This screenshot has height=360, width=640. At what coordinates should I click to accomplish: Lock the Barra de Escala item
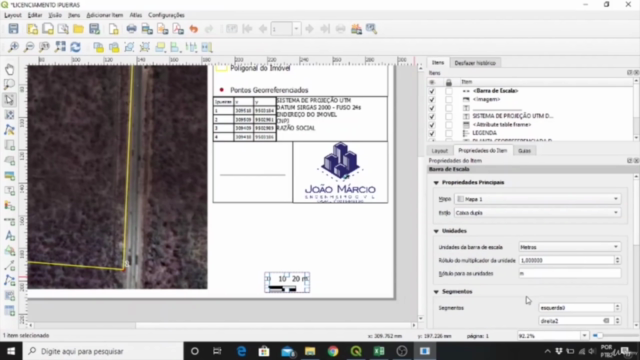coord(449,91)
